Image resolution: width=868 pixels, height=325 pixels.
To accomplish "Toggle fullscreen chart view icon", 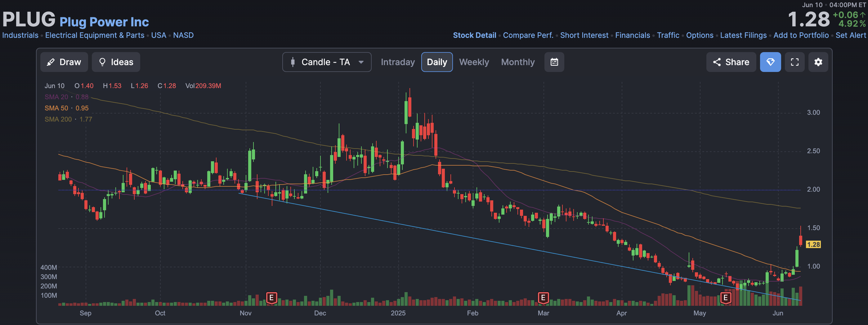I will pos(794,62).
